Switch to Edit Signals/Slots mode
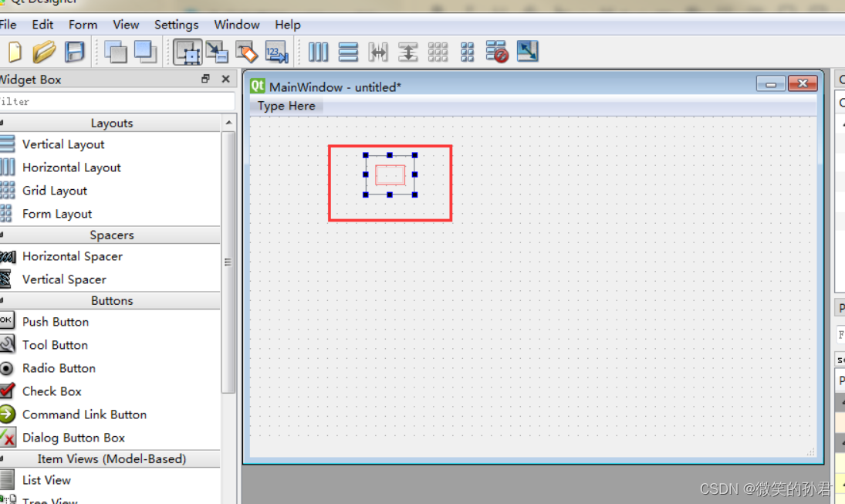The image size is (845, 504). (x=217, y=52)
